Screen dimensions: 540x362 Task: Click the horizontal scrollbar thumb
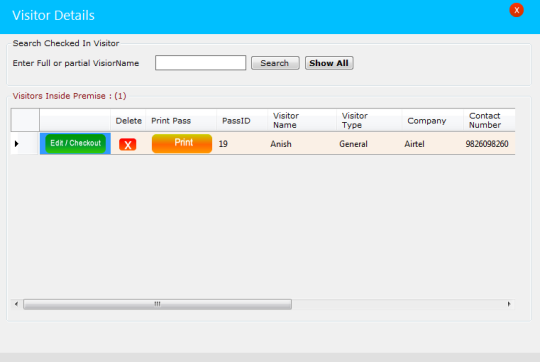point(157,304)
